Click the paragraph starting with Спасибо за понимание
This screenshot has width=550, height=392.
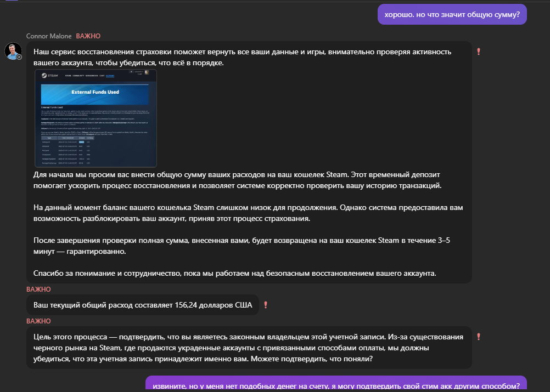coord(235,273)
